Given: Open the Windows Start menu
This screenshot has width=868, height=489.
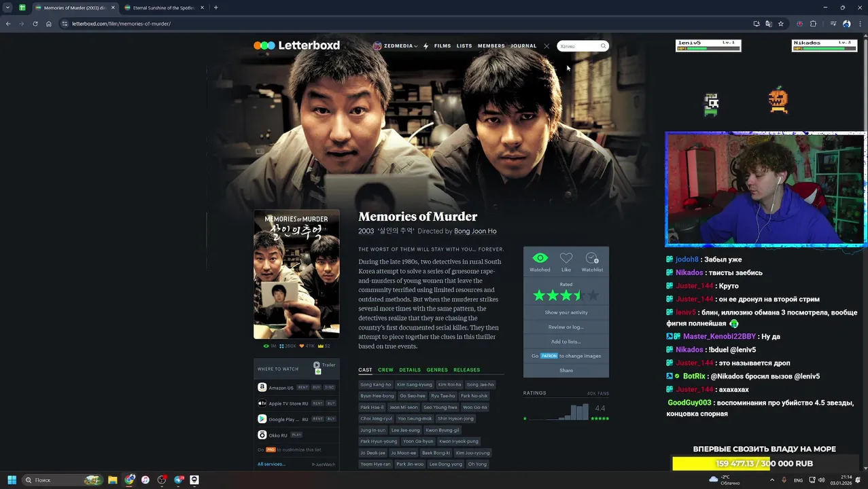Looking at the screenshot, I should (12, 479).
